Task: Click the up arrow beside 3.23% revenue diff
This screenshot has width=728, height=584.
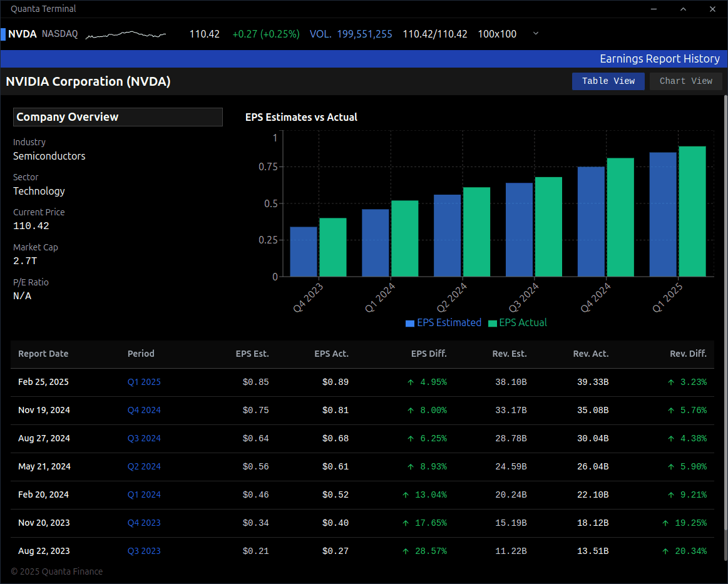Action: tap(671, 382)
